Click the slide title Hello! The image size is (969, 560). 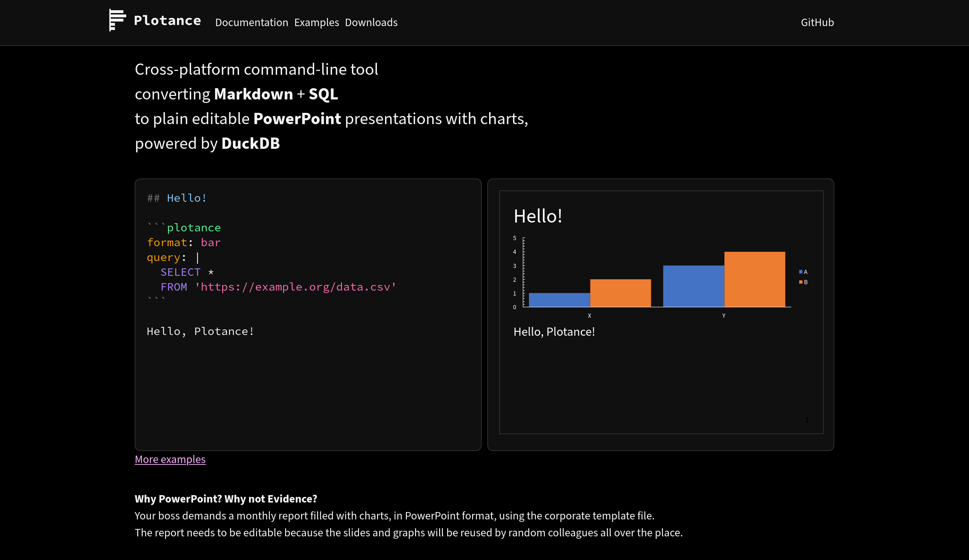pyautogui.click(x=538, y=216)
